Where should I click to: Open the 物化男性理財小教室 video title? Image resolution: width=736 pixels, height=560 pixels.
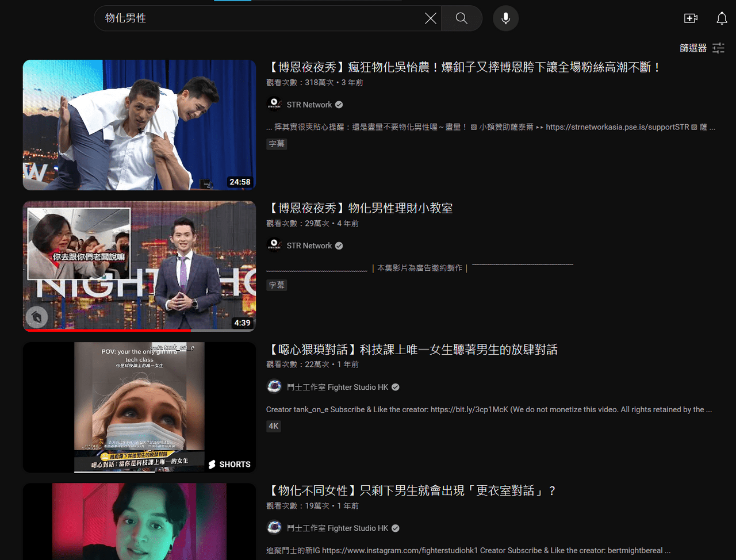point(360,208)
